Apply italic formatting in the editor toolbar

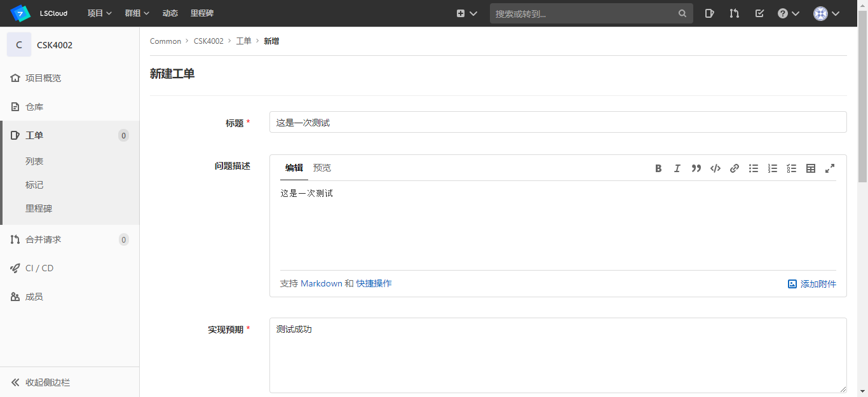tap(677, 168)
